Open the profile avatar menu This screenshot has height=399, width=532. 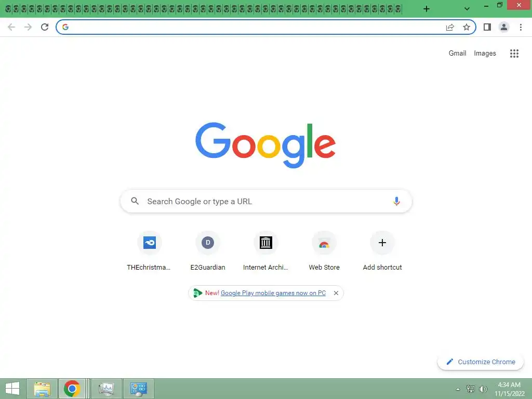tap(504, 27)
